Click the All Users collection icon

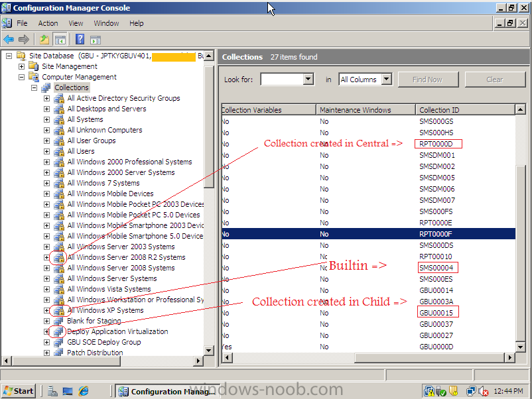click(x=58, y=151)
